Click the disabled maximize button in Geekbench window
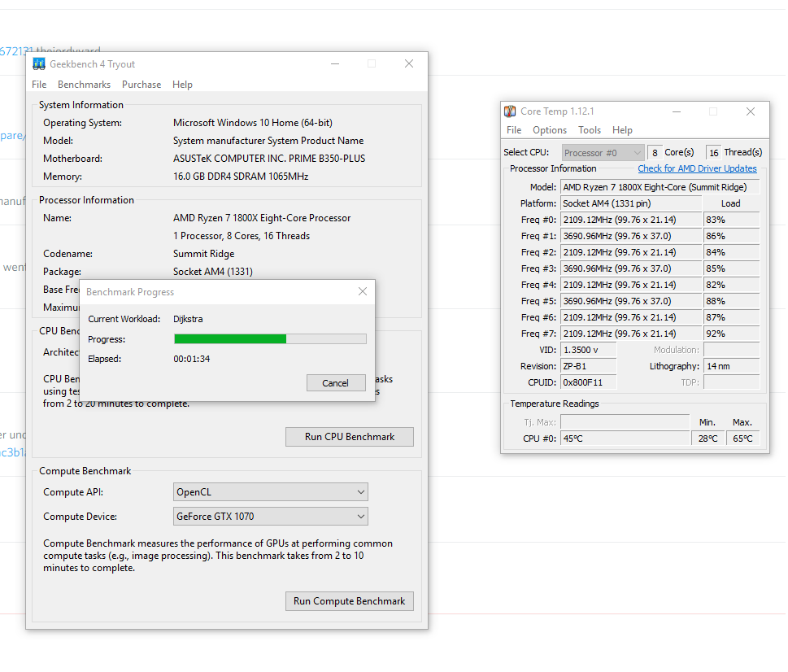The width and height of the screenshot is (788, 672). 372,63
